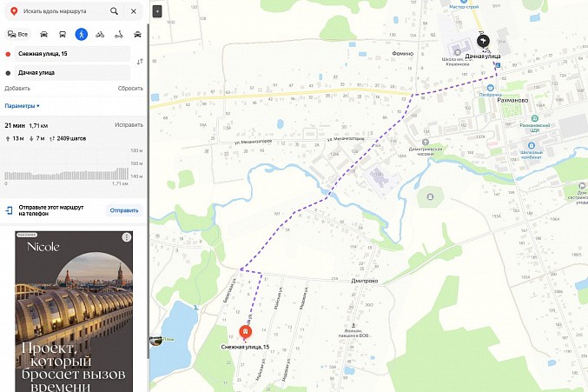Click the red start marker at Снежная улица, 15

pos(245,332)
